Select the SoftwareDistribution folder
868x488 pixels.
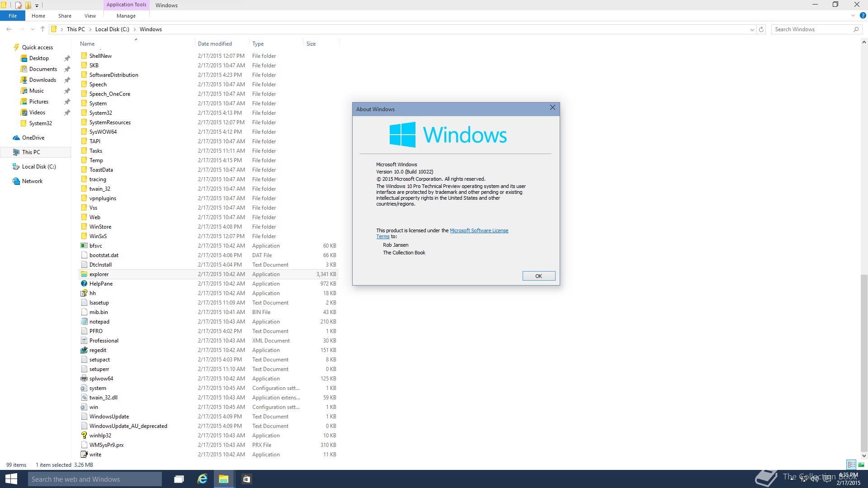(208, 75)
